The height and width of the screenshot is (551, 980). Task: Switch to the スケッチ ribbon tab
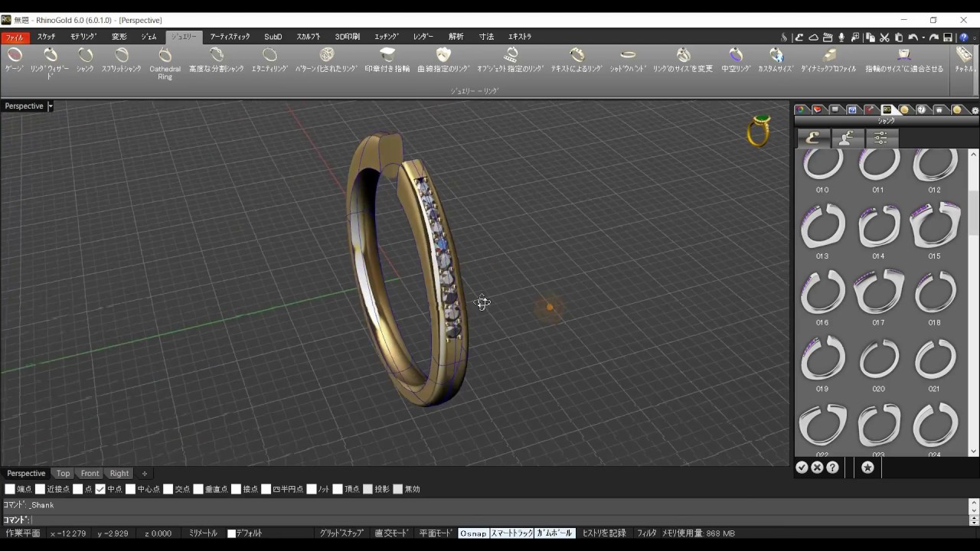[46, 37]
